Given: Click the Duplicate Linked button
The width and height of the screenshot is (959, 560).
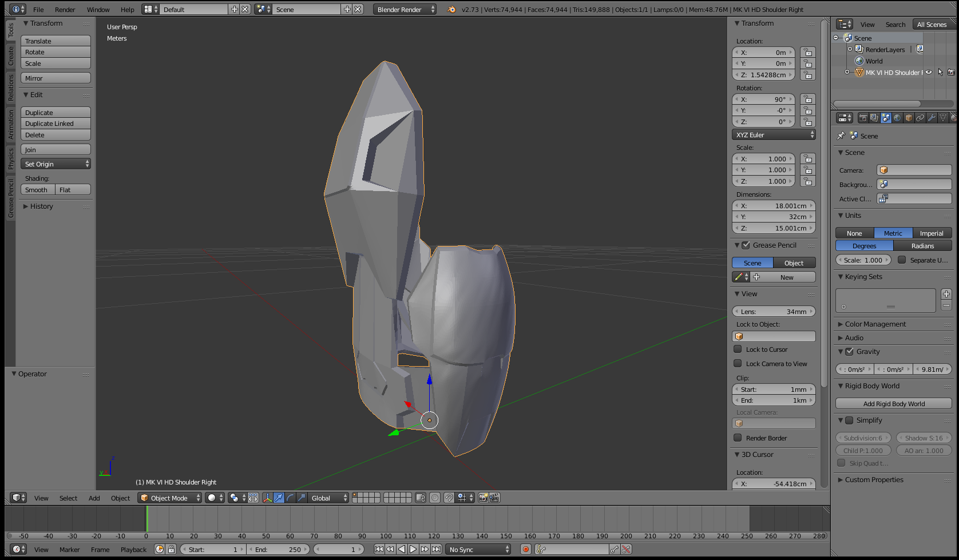Looking at the screenshot, I should click(56, 124).
